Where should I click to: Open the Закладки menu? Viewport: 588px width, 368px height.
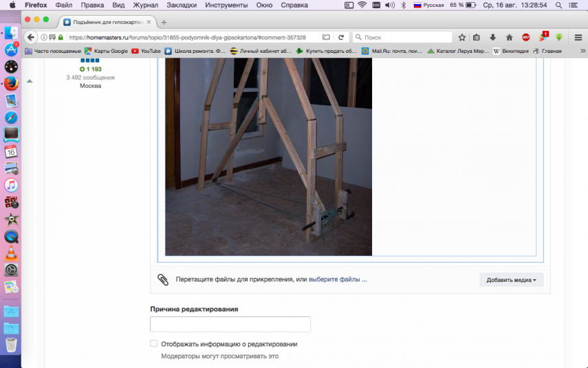point(182,6)
